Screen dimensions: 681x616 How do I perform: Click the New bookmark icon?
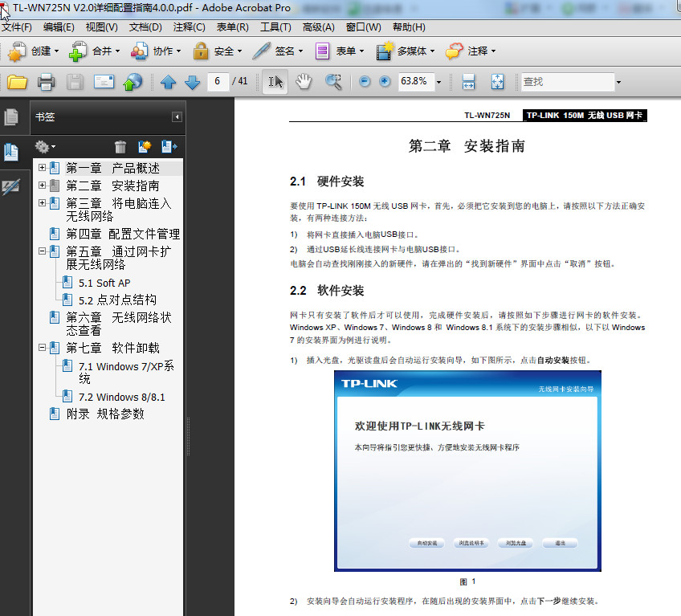click(x=145, y=147)
